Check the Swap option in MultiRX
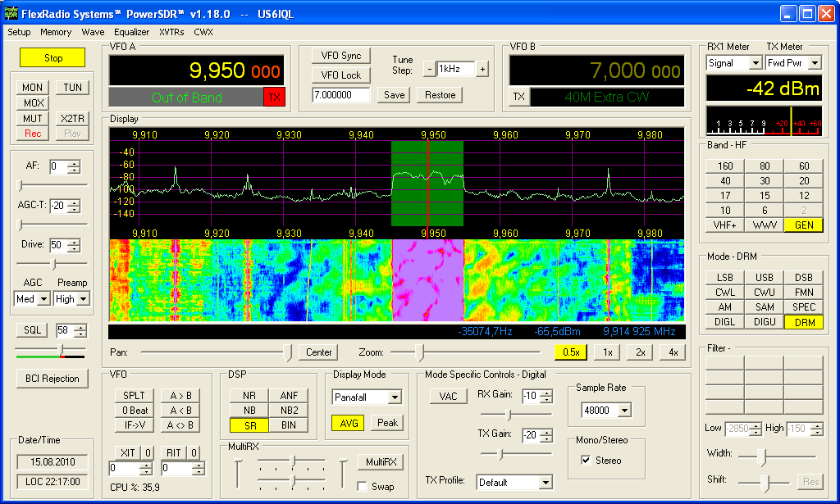840x504 pixels. click(363, 486)
